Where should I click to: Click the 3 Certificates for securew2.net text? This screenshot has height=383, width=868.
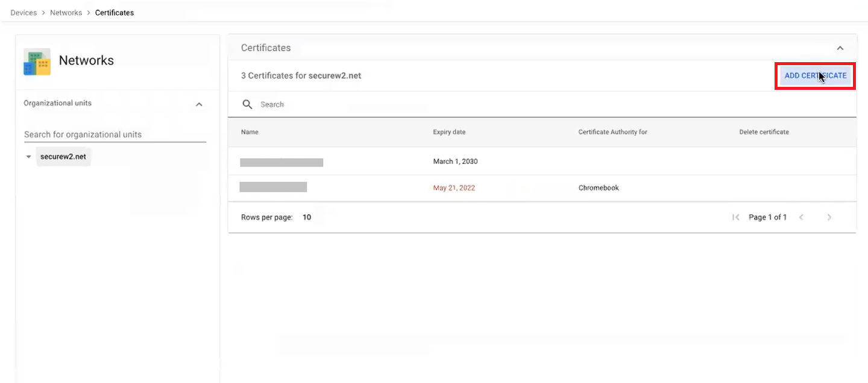point(301,76)
